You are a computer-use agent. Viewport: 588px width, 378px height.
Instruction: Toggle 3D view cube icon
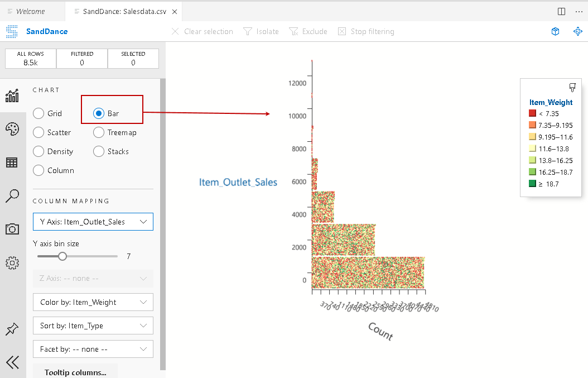coord(555,32)
